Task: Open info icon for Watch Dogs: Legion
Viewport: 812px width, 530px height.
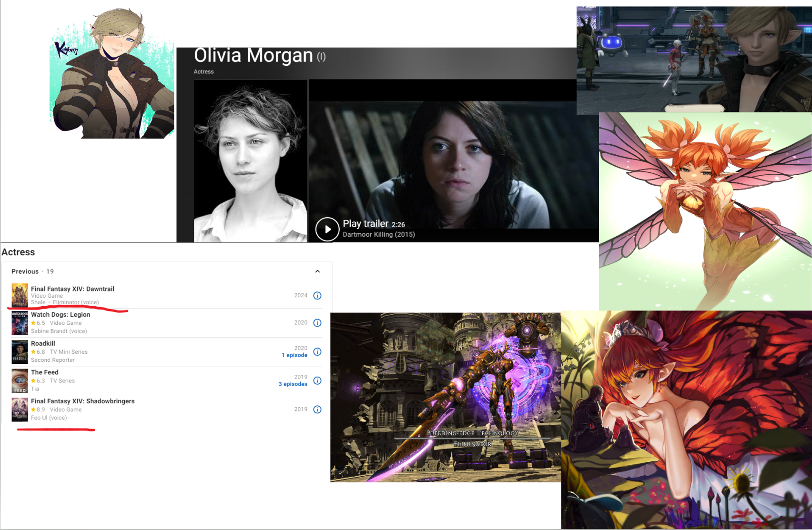Action: point(317,323)
